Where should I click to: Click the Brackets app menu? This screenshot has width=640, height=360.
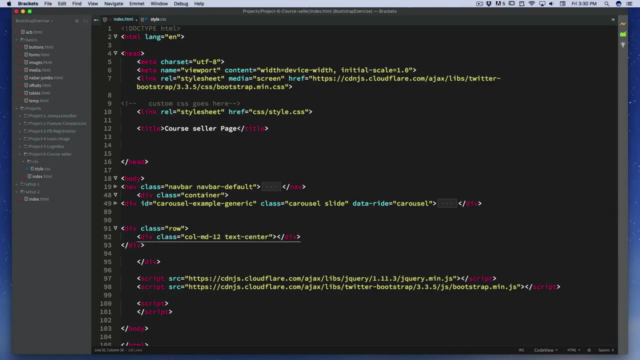pyautogui.click(x=28, y=4)
